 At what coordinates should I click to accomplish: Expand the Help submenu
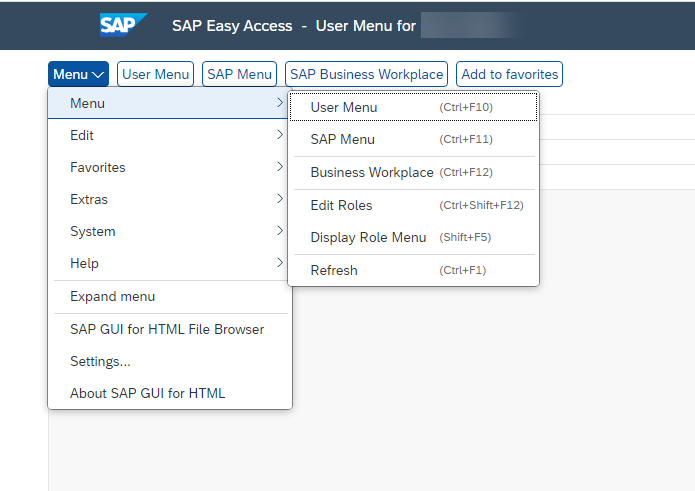tap(168, 263)
